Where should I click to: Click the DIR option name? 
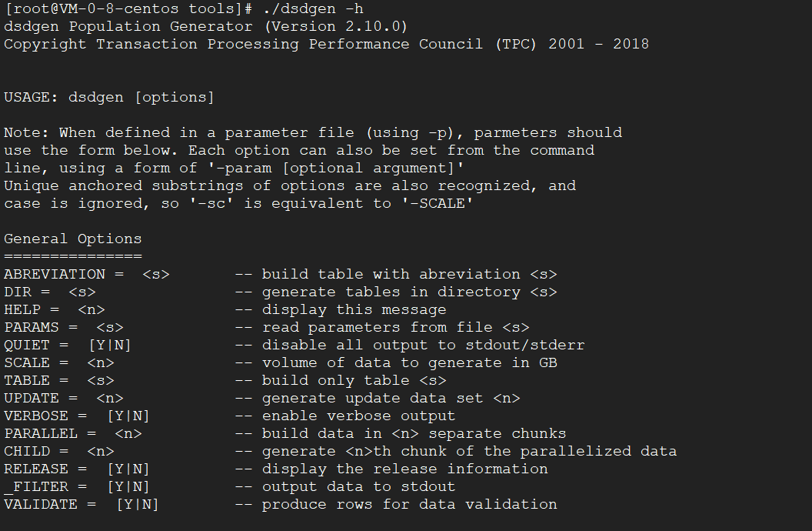18,292
